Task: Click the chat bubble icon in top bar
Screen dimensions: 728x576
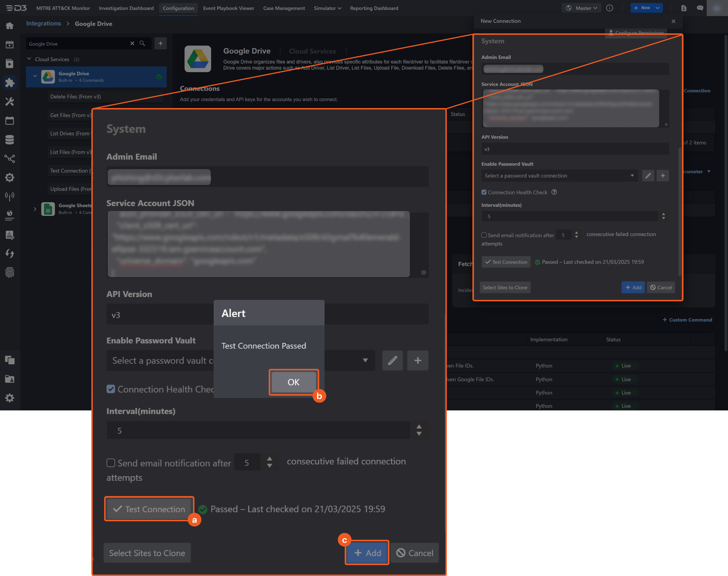Action: (x=700, y=8)
